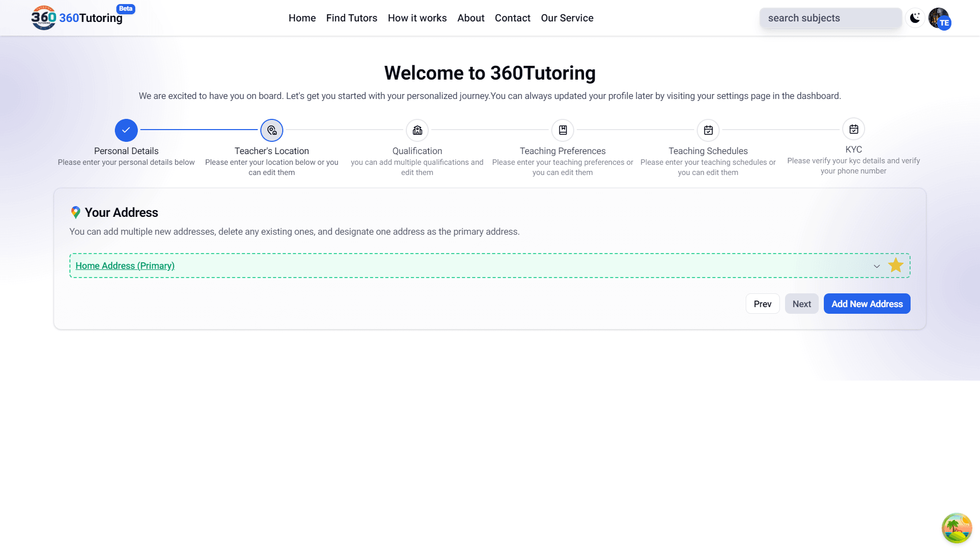Select the Teacher's Location step icon
The height and width of the screenshot is (551, 980).
[x=272, y=130]
